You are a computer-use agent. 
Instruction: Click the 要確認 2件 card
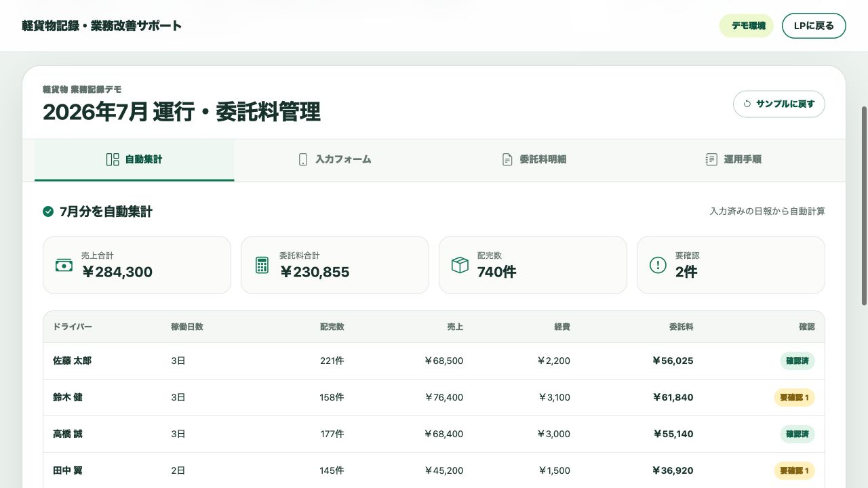(731, 265)
